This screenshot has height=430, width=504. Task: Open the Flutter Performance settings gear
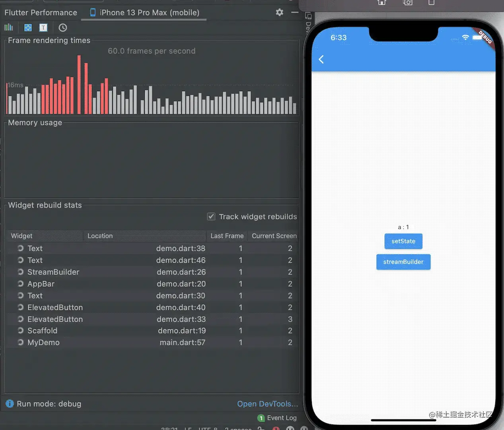(280, 12)
